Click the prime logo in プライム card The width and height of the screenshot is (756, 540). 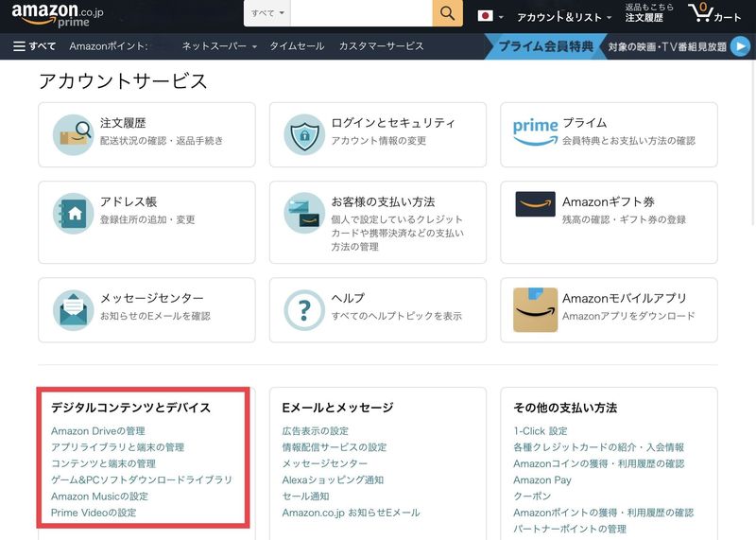tap(535, 132)
